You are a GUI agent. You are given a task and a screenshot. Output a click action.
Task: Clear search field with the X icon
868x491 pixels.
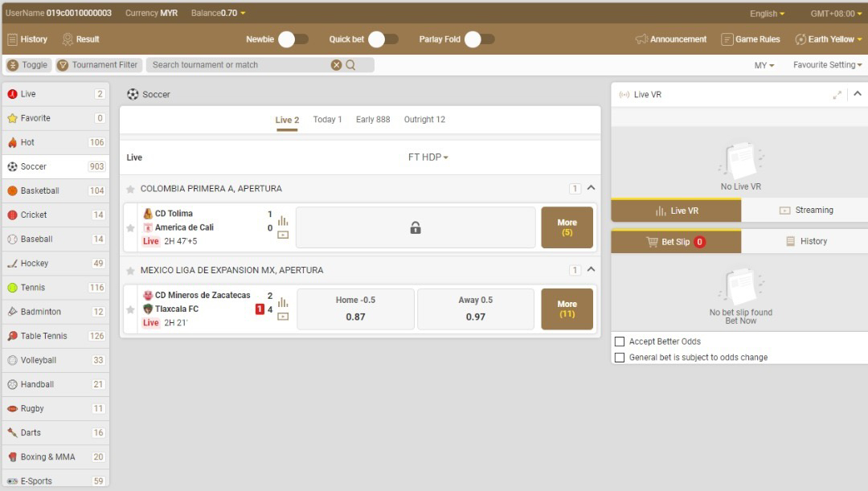pyautogui.click(x=337, y=65)
